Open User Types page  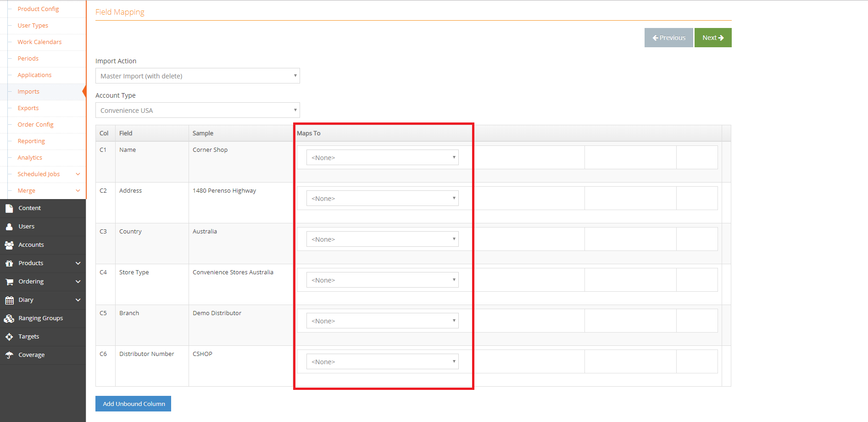[33, 25]
